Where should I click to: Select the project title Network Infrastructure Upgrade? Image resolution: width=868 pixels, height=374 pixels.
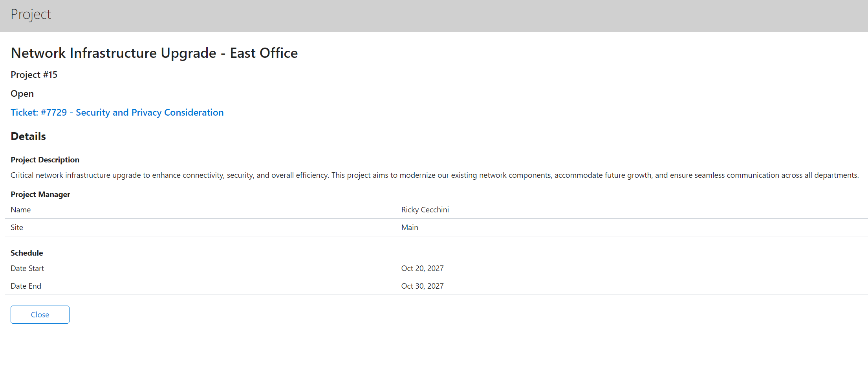tap(154, 53)
